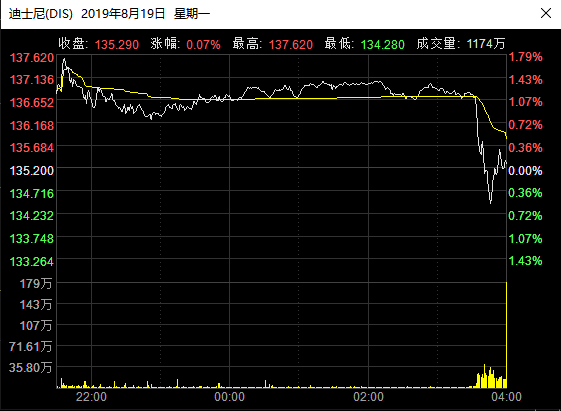Click the 涨幅 value 0.07%
The width and height of the screenshot is (561, 411).
pyautogui.click(x=203, y=45)
